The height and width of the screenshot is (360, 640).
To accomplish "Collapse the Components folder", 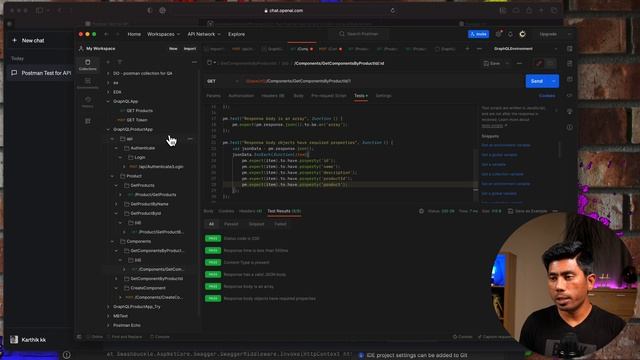I will coord(112,241).
